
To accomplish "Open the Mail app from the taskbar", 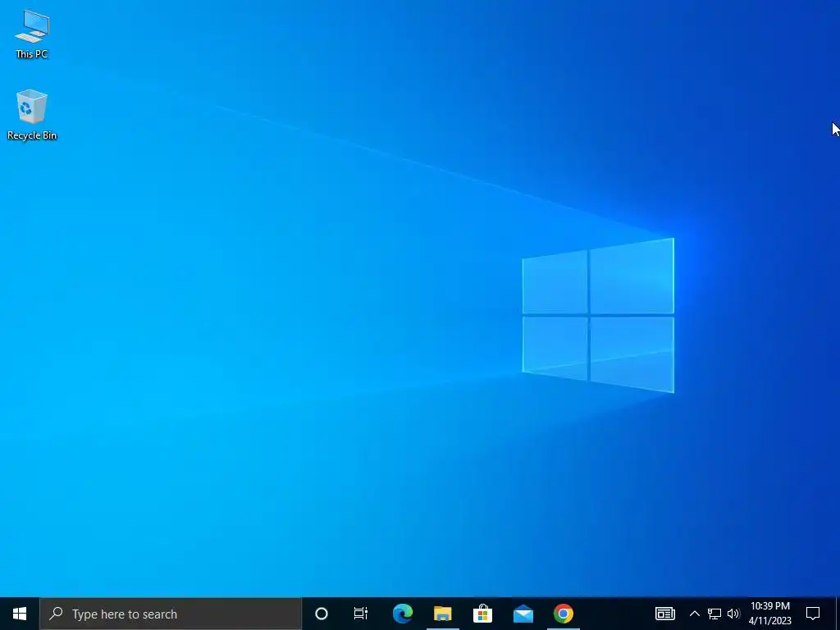I will (523, 614).
